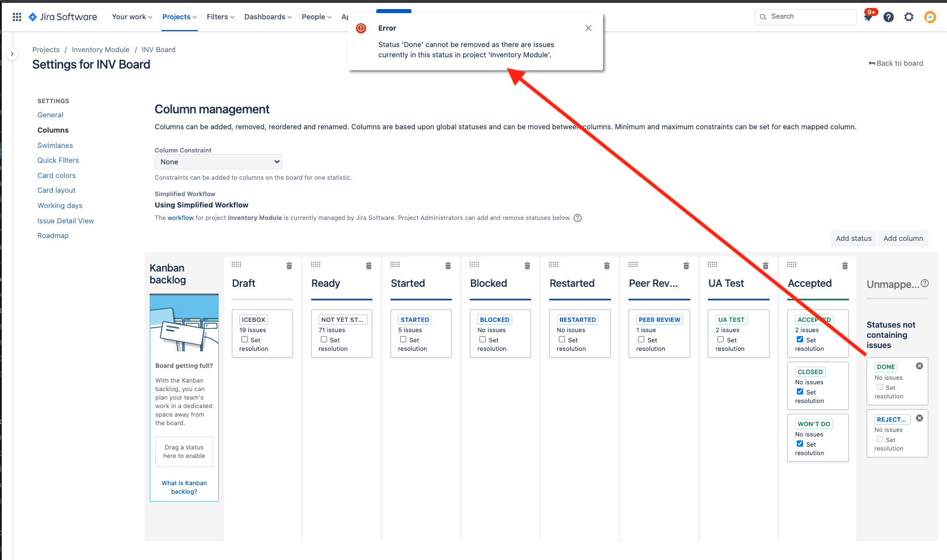Enable Set resolution for ICEBOX status
The image size is (947, 560).
coord(244,340)
